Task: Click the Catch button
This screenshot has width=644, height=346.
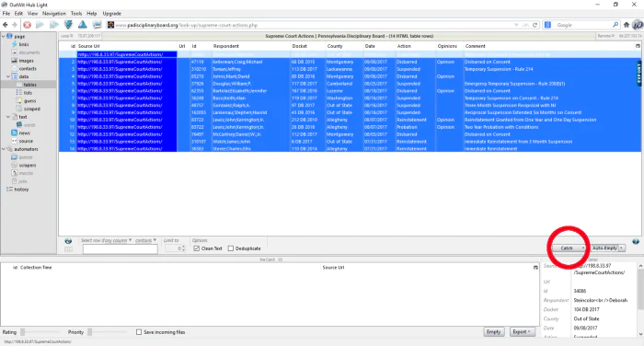Action: click(x=567, y=248)
